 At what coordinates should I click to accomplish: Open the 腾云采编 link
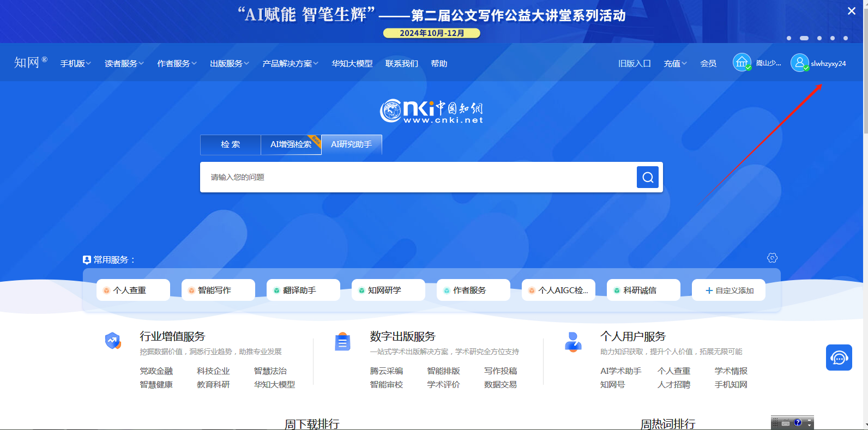click(x=387, y=371)
